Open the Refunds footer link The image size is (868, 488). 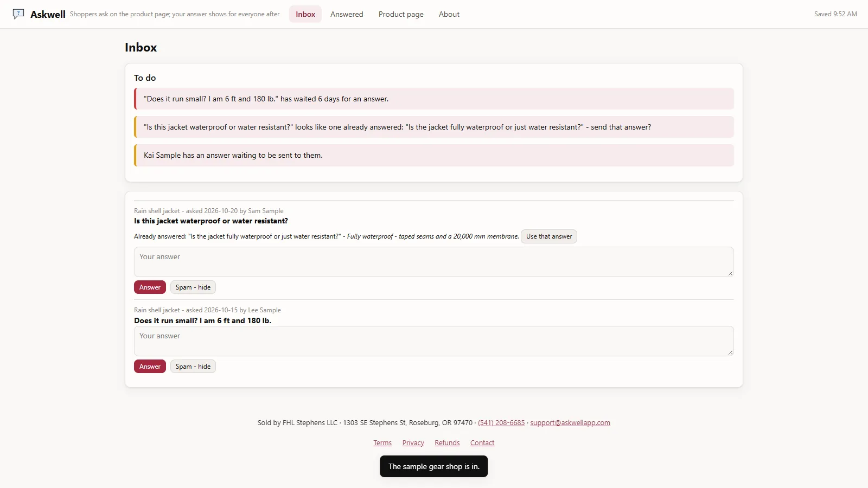(x=447, y=443)
